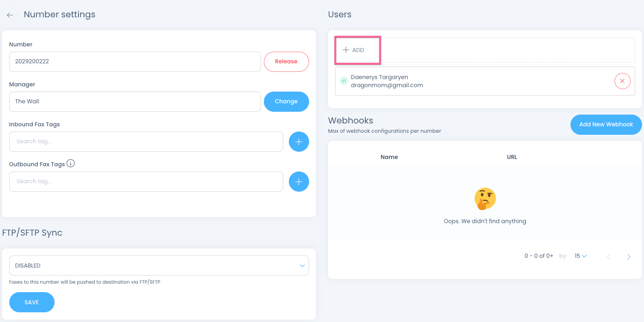Click Add New Webhook

pos(606,125)
